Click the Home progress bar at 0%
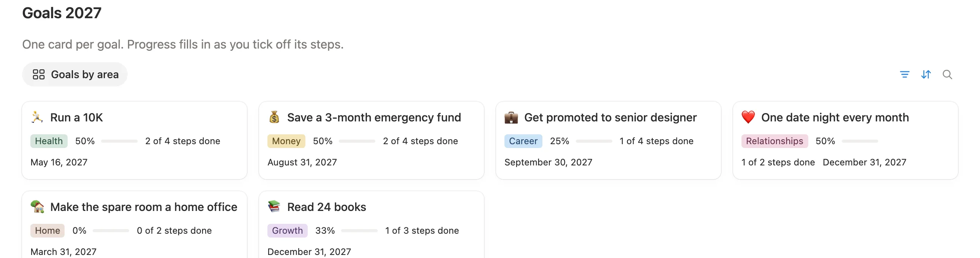 [111, 231]
